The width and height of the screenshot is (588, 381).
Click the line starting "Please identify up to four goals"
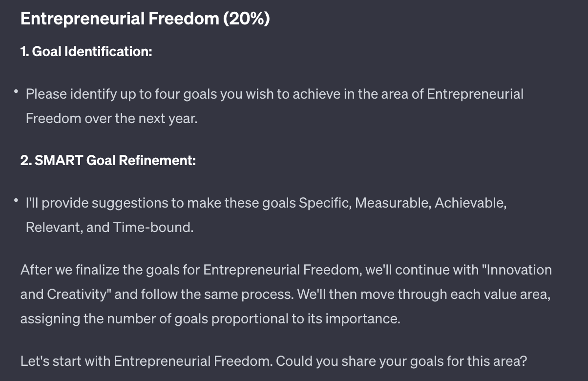tap(274, 94)
